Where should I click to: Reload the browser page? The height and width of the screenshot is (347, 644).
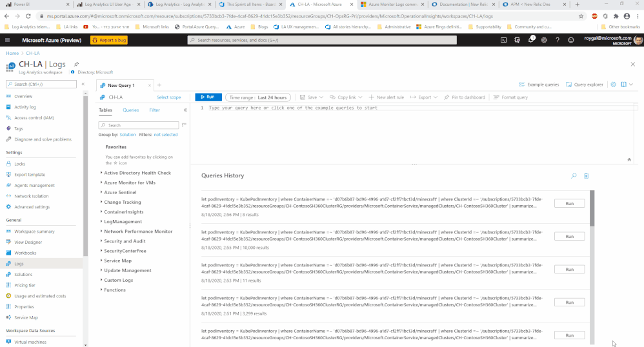[x=28, y=16]
